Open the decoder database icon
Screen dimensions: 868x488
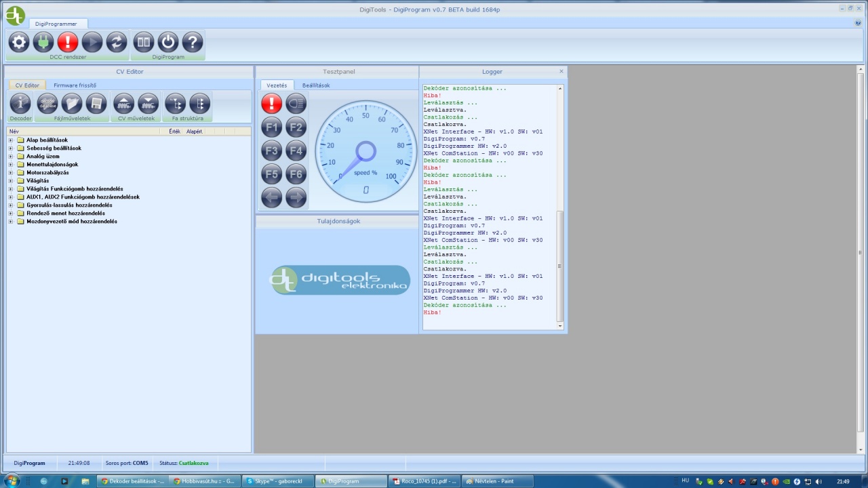pyautogui.click(x=47, y=104)
